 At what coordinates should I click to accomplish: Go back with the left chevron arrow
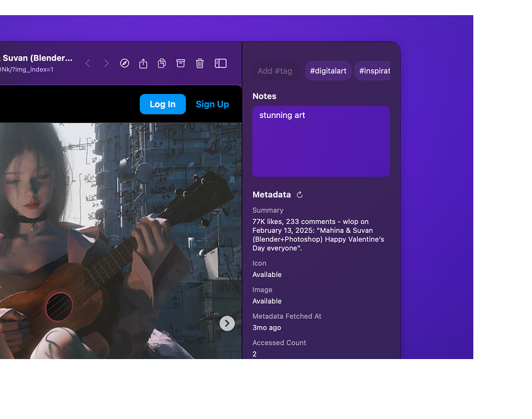[88, 64]
